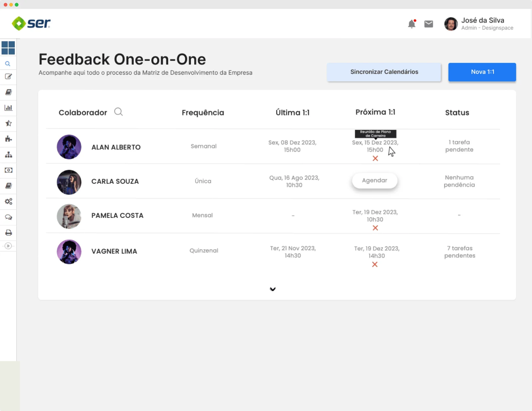The image size is (532, 411).
Task: Click the half-star ratings sidebar icon
Action: coord(8,123)
